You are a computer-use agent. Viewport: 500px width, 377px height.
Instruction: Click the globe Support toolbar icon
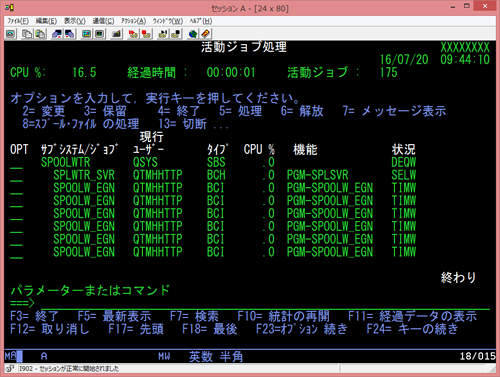click(x=193, y=34)
